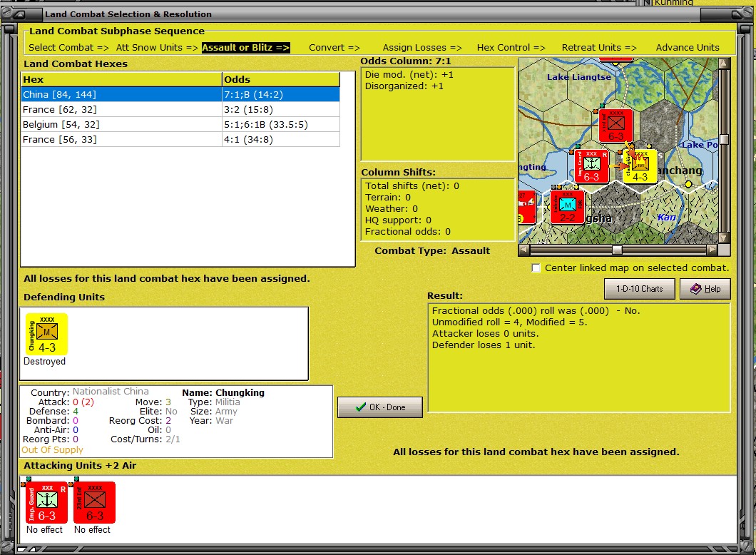Click the Die mod. (net): +1 line
The image size is (756, 555).
tap(409, 75)
